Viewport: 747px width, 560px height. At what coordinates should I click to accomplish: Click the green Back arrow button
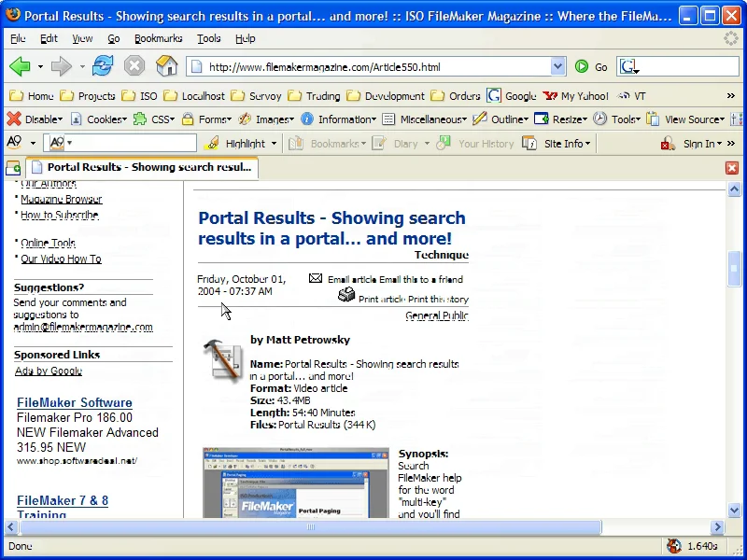point(20,66)
